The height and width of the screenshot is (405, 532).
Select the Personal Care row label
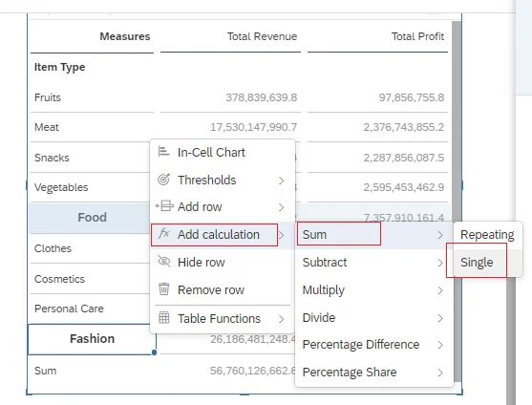(69, 309)
